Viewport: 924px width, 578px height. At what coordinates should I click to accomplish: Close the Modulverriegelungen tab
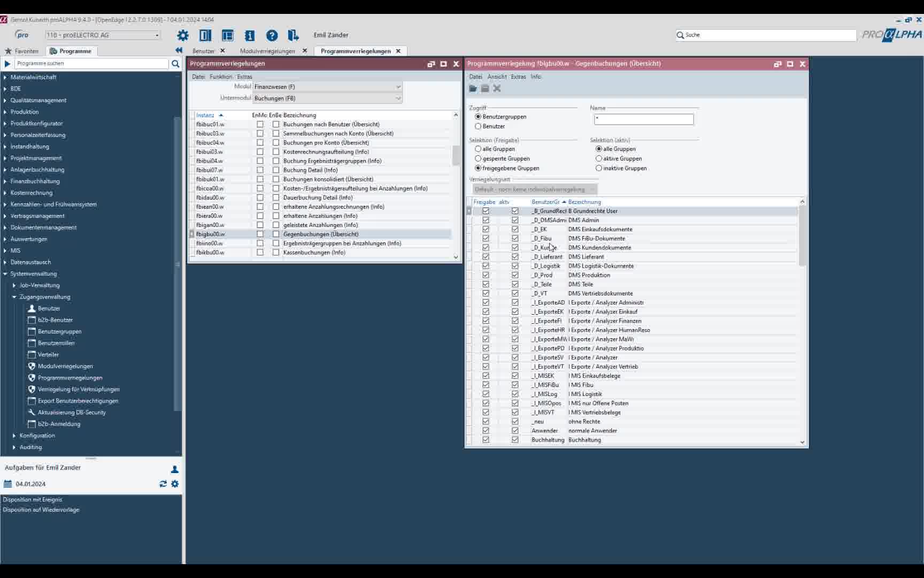(305, 51)
